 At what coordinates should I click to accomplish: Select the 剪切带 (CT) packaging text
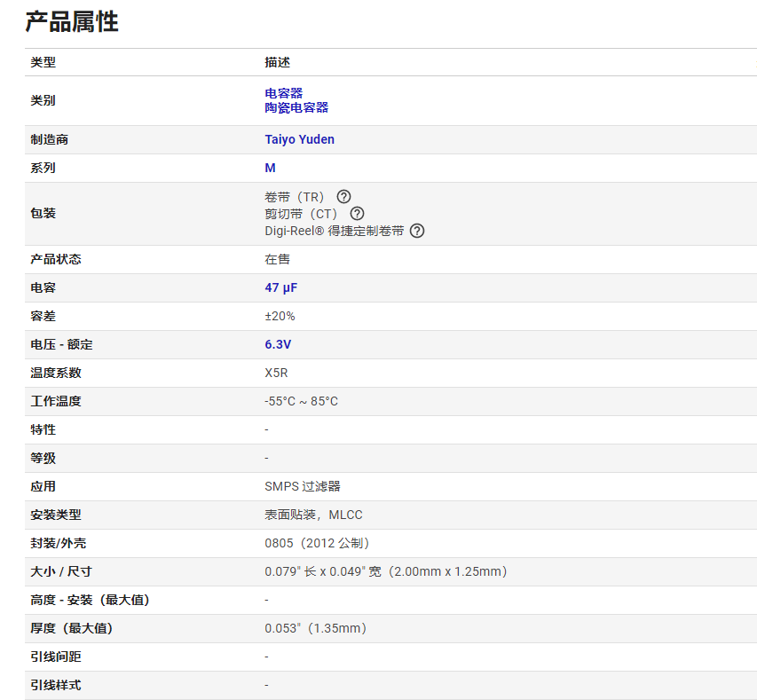(302, 214)
